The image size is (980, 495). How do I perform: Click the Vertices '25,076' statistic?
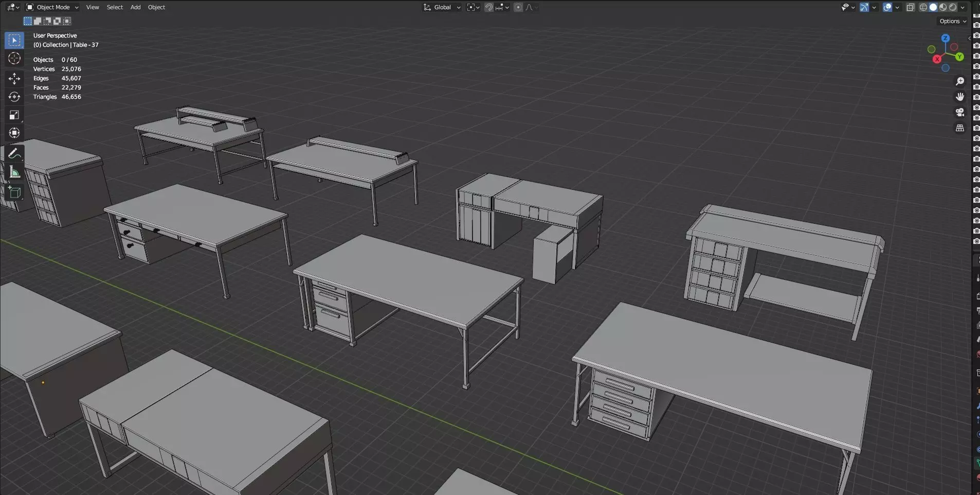[x=71, y=69]
